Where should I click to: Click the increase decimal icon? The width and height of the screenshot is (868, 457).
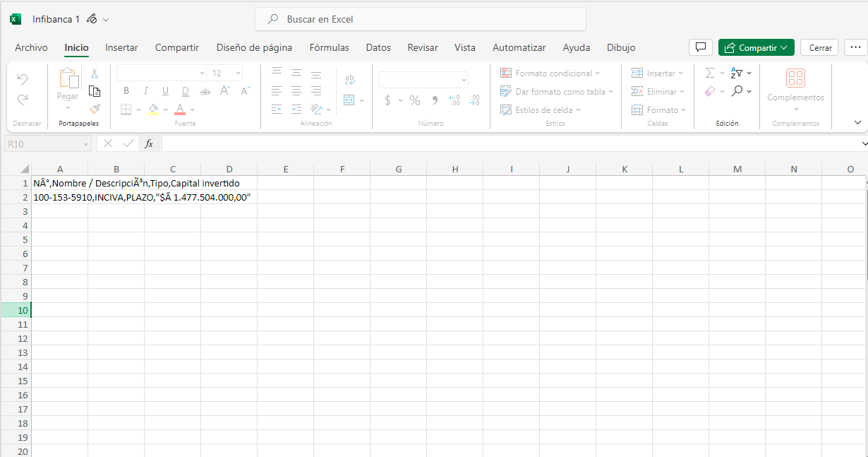click(454, 100)
